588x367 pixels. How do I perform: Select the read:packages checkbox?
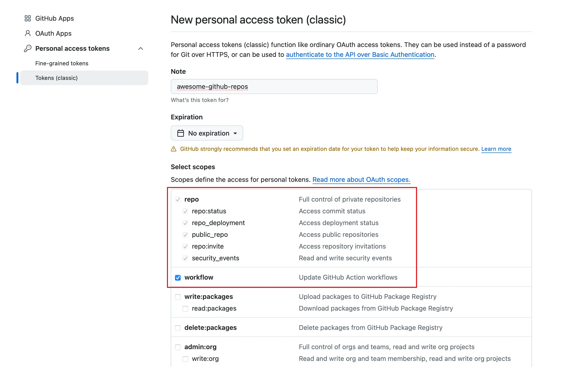tap(185, 308)
